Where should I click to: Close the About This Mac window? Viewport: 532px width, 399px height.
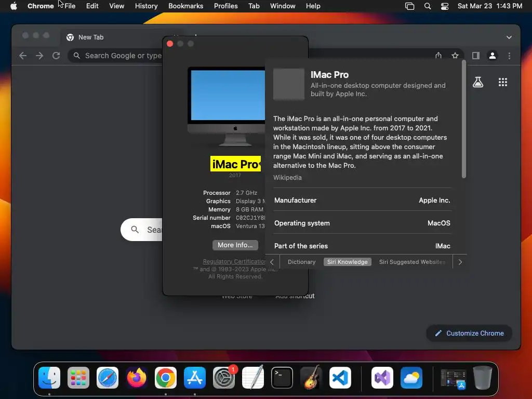coord(170,44)
